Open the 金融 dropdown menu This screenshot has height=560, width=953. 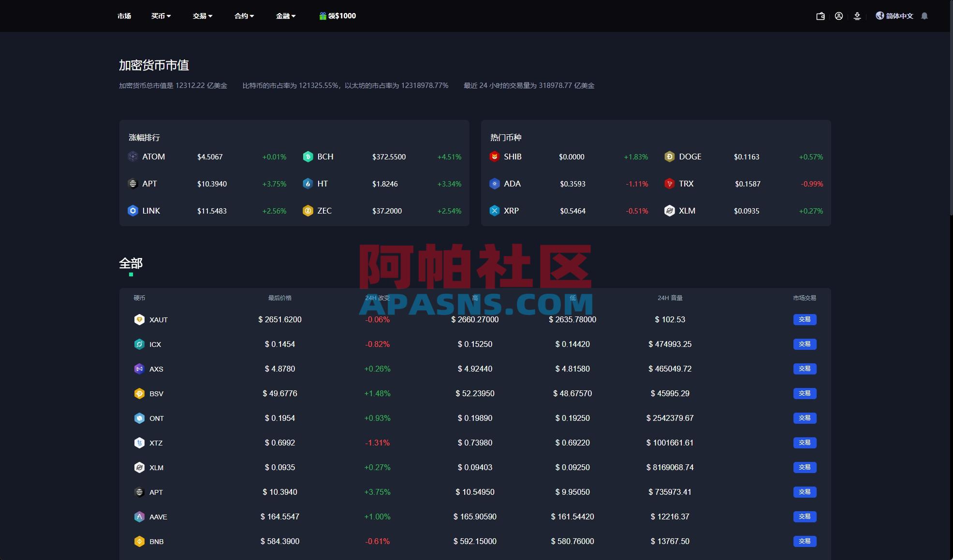(x=285, y=16)
